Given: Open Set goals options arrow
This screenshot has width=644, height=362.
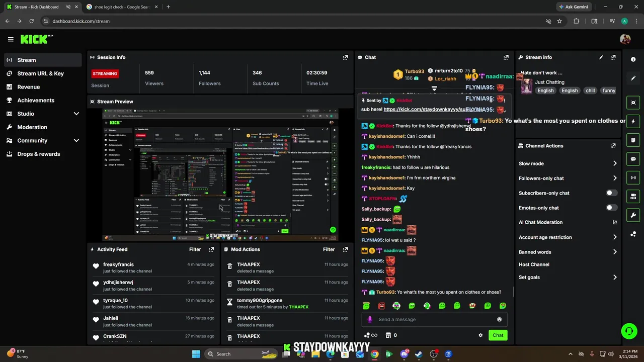Looking at the screenshot, I should pos(615,278).
